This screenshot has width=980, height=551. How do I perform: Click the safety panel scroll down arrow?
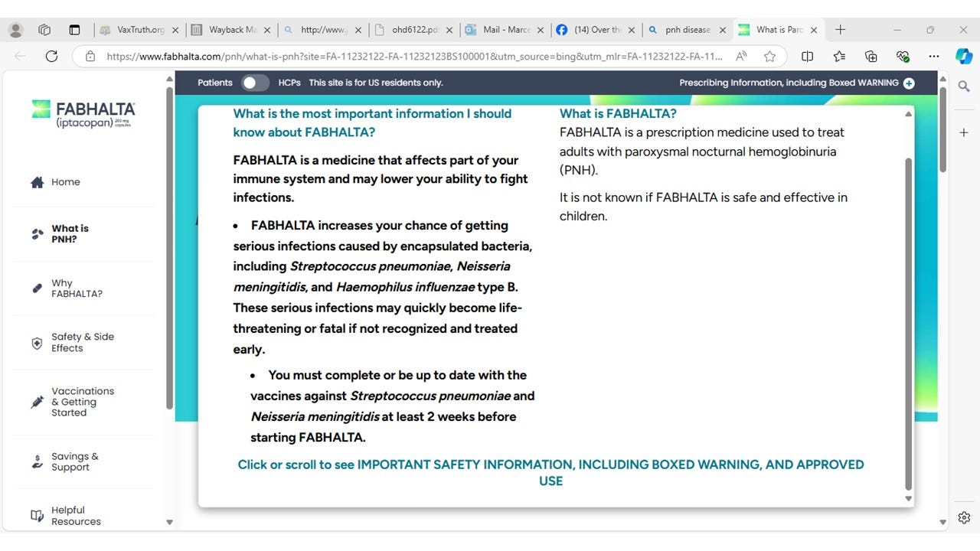(x=909, y=498)
